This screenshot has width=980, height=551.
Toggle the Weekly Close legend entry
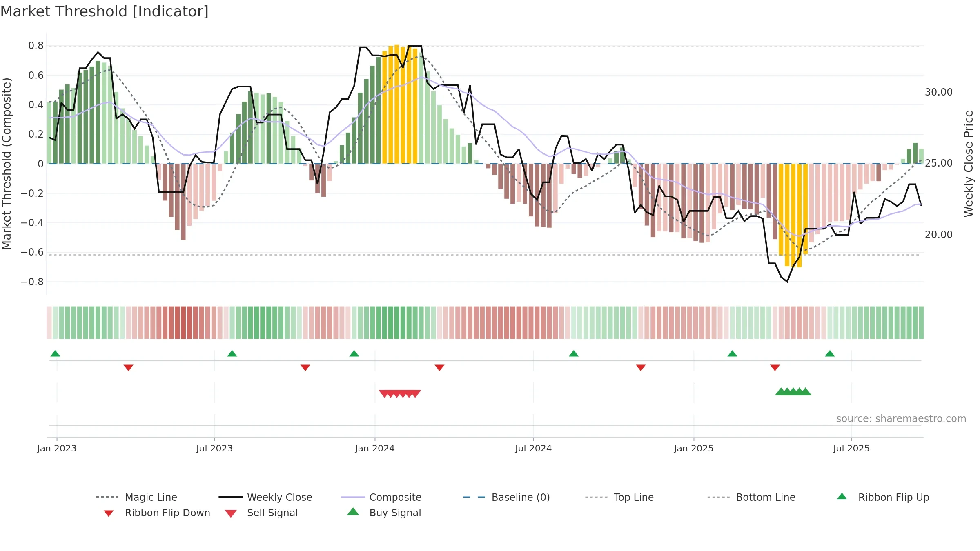(265, 497)
